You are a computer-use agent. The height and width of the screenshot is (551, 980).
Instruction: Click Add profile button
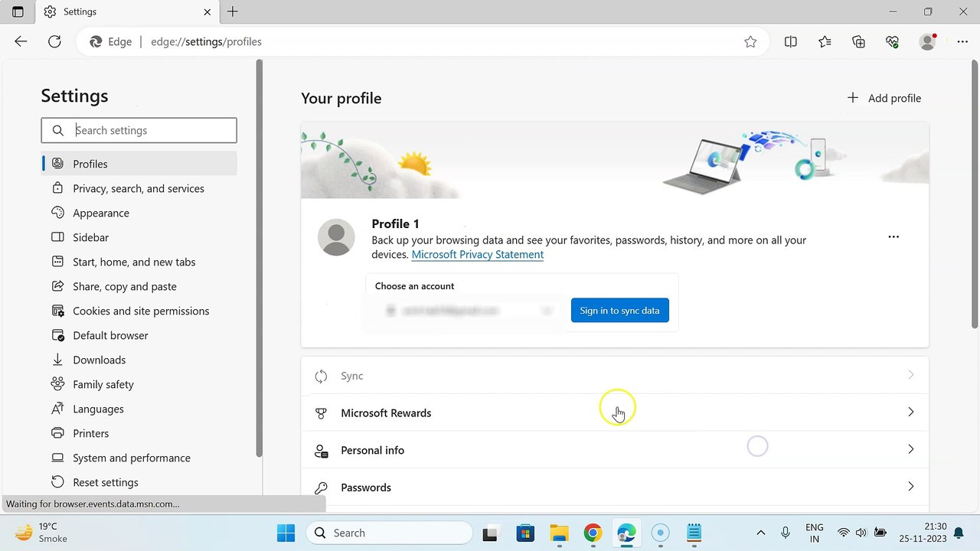click(x=884, y=98)
